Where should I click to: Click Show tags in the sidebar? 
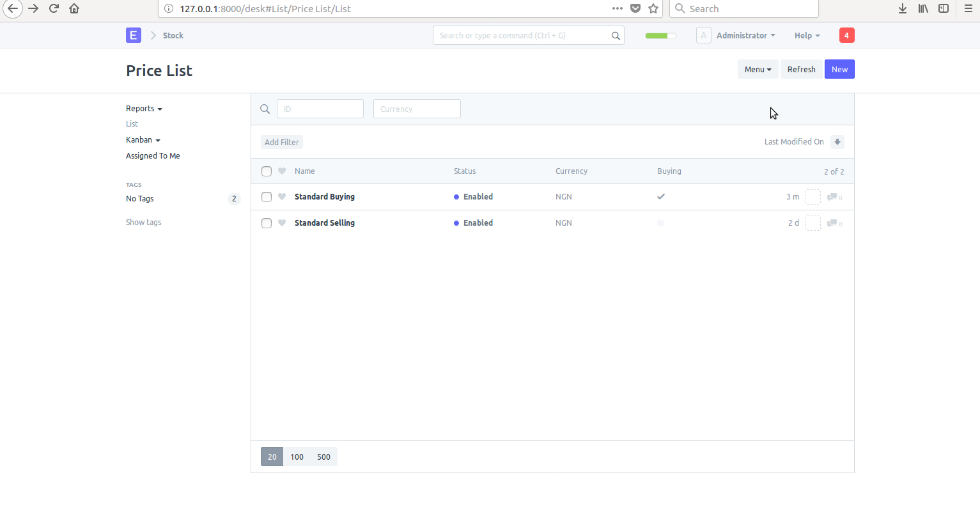143,222
